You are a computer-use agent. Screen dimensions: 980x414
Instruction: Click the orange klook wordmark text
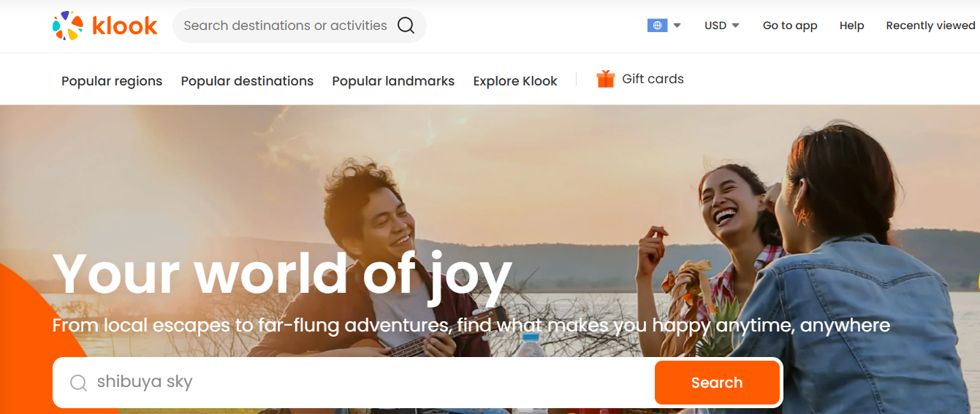pos(125,26)
